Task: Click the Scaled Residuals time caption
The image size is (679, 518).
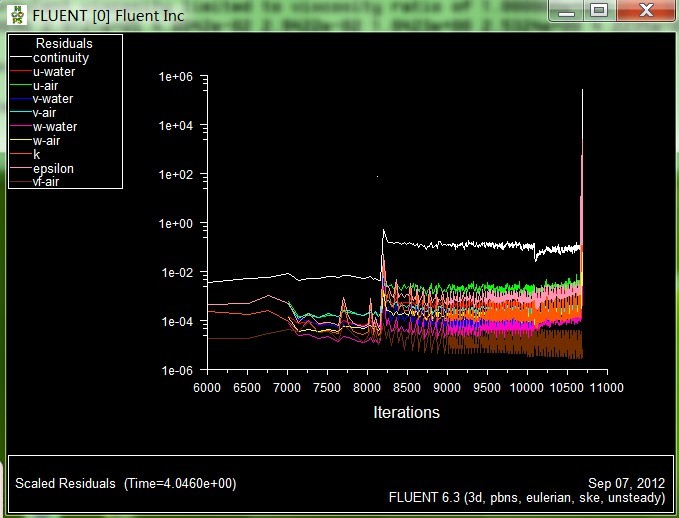Action: click(x=125, y=483)
